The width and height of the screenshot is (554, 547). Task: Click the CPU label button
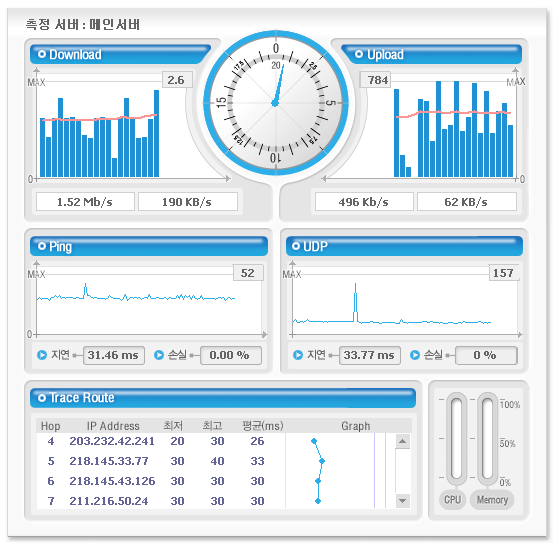(x=453, y=500)
